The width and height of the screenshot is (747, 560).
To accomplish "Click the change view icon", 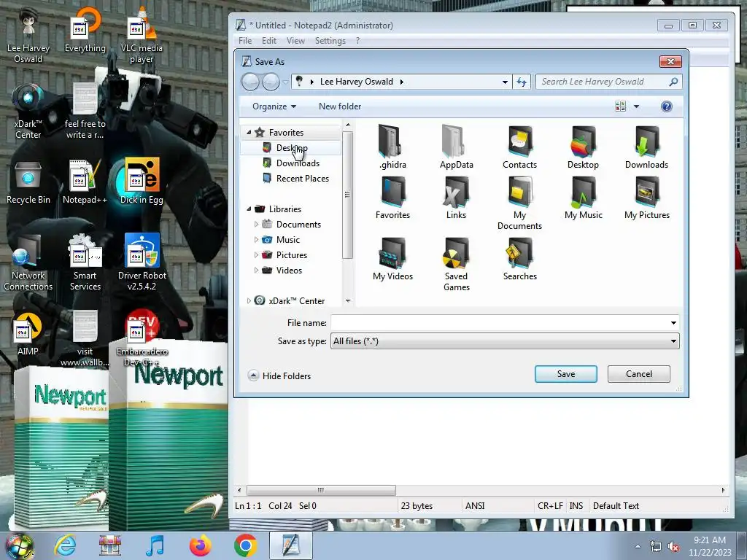I will tap(620, 106).
